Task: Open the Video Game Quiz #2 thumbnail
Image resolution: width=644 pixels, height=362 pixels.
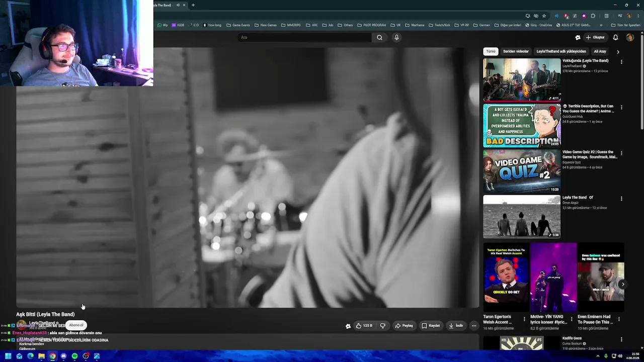Action: point(522,171)
